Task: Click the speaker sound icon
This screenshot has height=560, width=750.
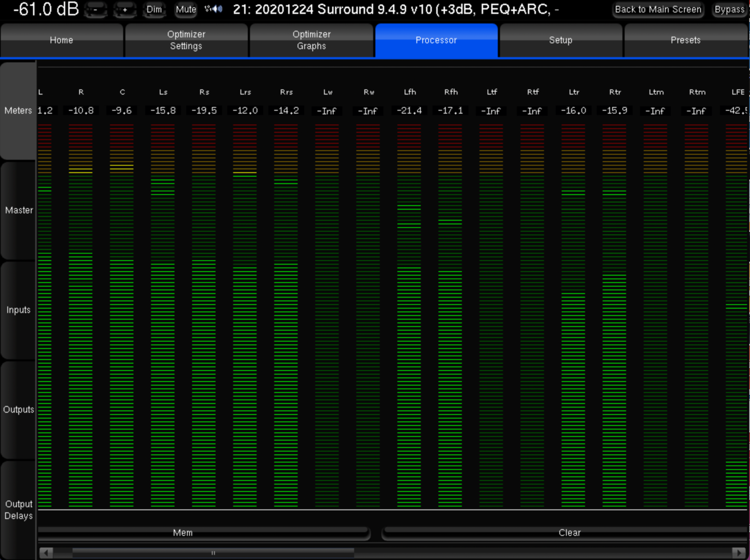Action: click(214, 9)
